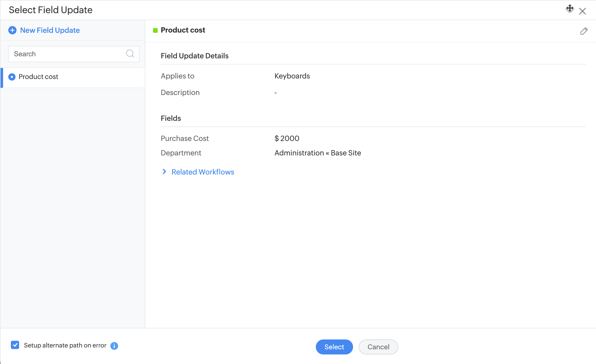The width and height of the screenshot is (596, 364).
Task: Uncheck Setup alternate path on error checkbox
Action: [15, 345]
